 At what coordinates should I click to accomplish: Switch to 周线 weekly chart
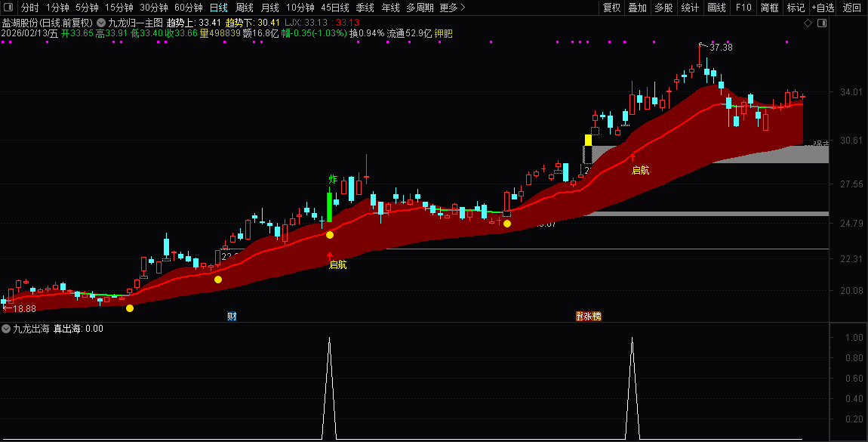click(x=244, y=8)
